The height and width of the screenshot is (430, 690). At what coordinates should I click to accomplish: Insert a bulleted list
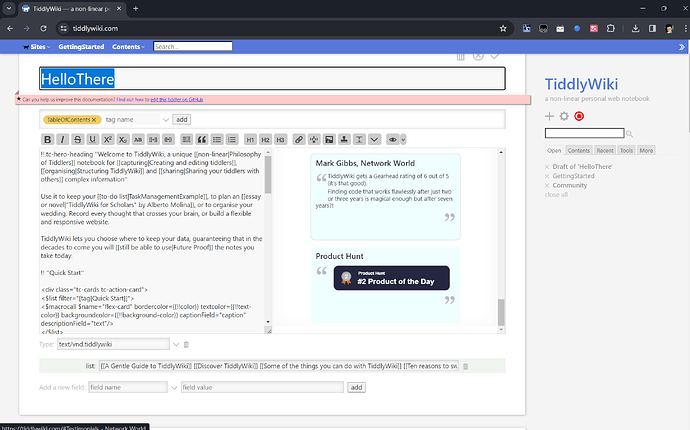217,140
